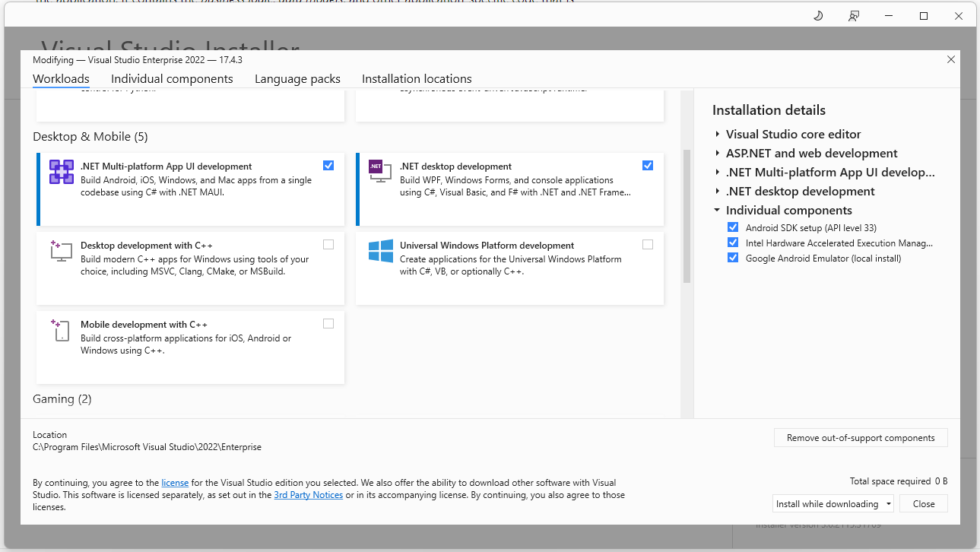980x552 pixels.
Task: Open the Individual components tab
Action: point(172,79)
